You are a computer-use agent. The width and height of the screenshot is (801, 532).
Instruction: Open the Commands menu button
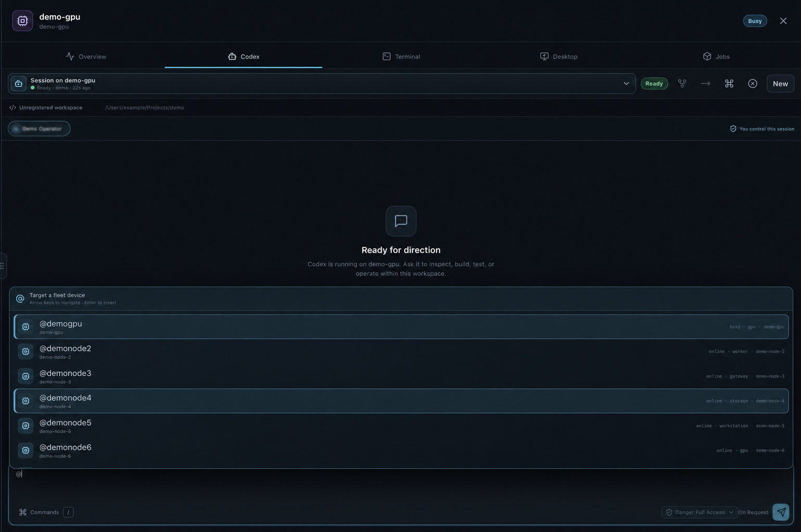click(x=39, y=512)
